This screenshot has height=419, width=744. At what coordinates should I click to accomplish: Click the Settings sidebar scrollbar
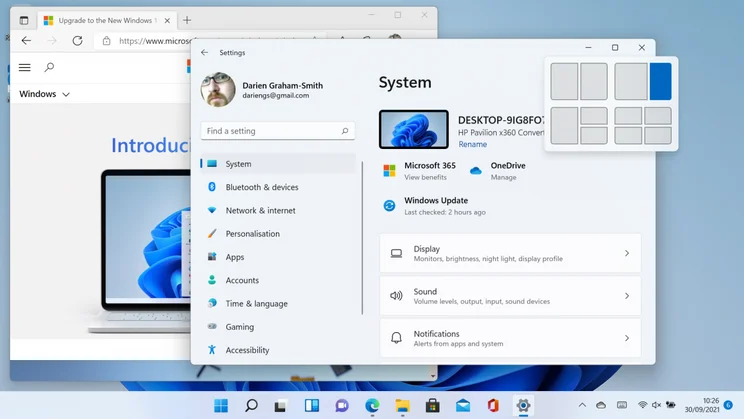(362, 237)
